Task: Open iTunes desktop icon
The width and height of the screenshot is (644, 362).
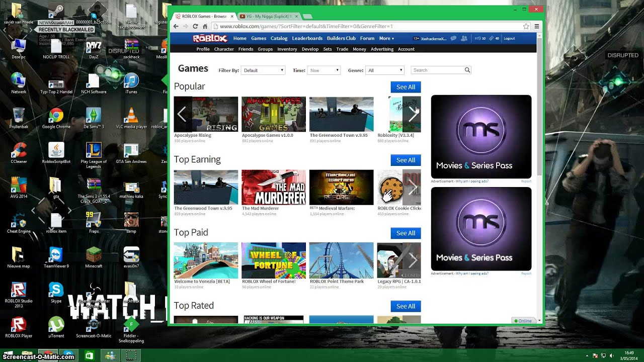Action: pyautogui.click(x=131, y=83)
